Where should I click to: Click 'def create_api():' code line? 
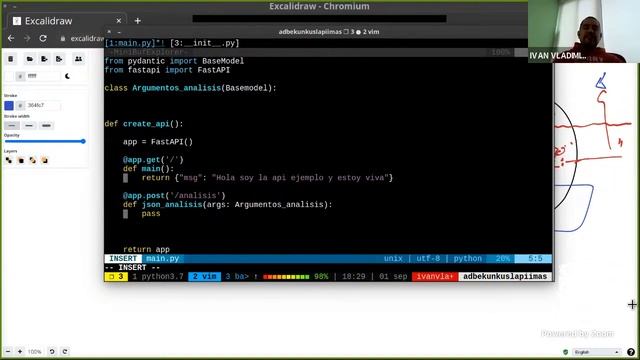coord(144,124)
